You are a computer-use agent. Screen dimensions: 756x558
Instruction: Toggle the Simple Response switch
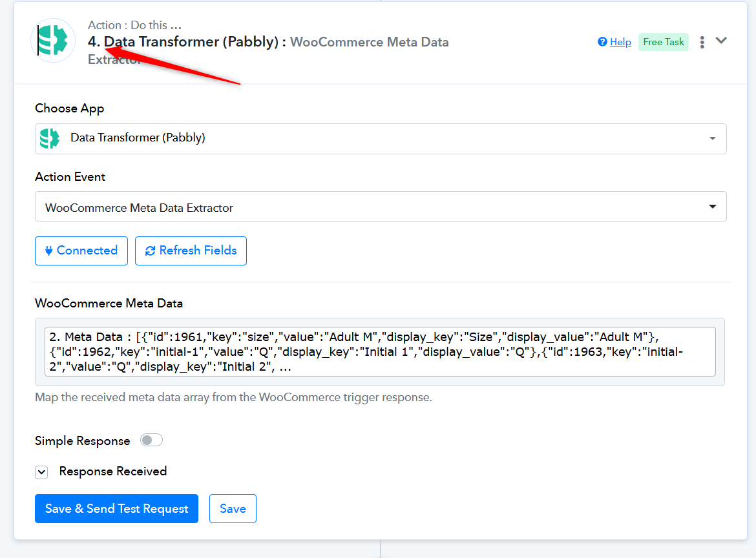(x=151, y=440)
